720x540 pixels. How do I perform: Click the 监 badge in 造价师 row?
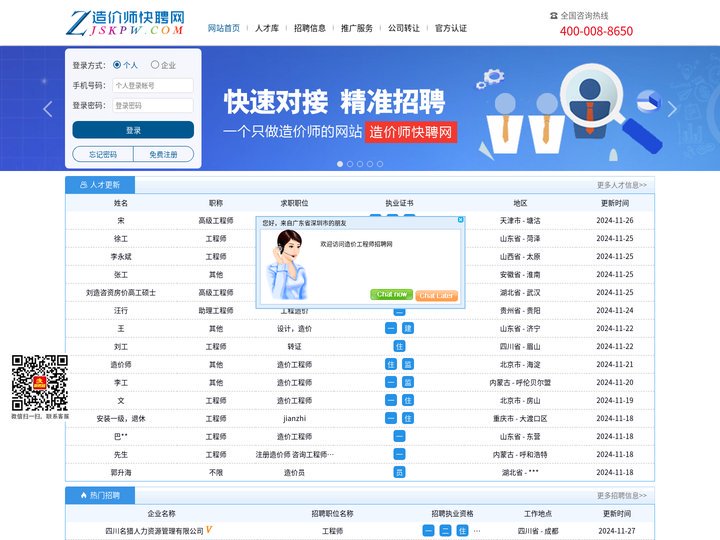(x=408, y=364)
